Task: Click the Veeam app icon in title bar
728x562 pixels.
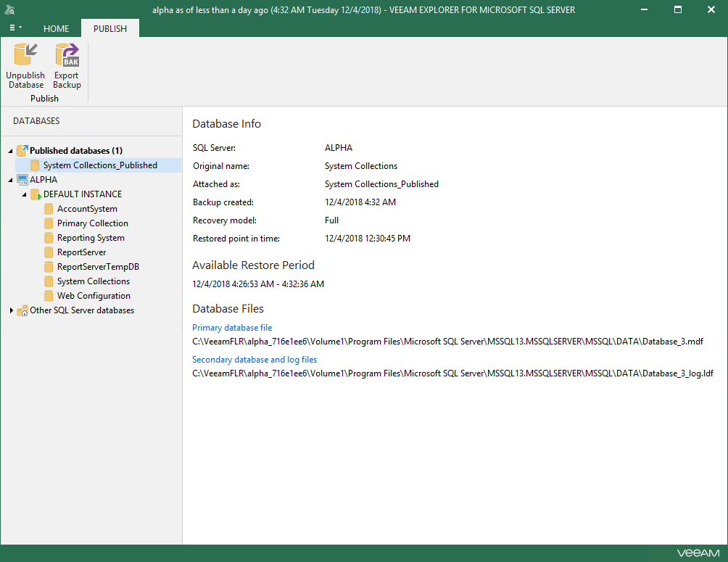Action: coord(9,9)
